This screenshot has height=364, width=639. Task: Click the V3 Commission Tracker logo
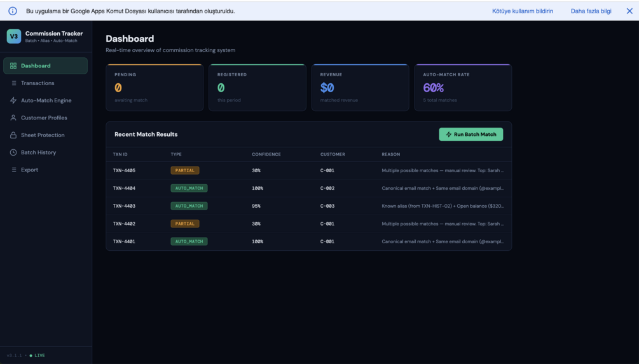[x=14, y=36]
